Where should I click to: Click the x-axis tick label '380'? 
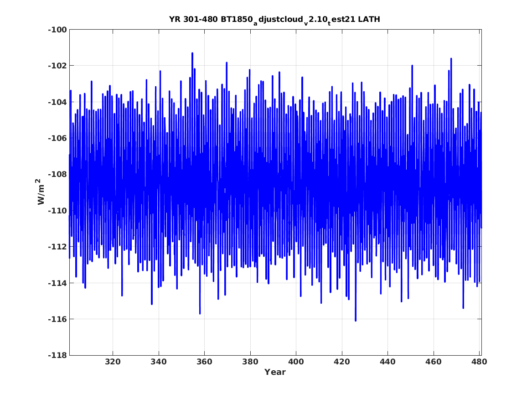coord(250,362)
